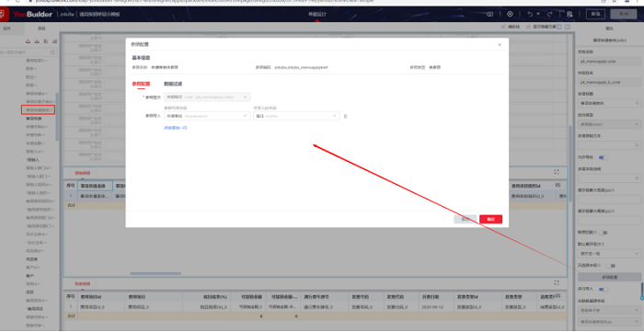Screen dimensions: 644x332
Task: Click the circular target icon in top toolbar
Action: (510, 14)
